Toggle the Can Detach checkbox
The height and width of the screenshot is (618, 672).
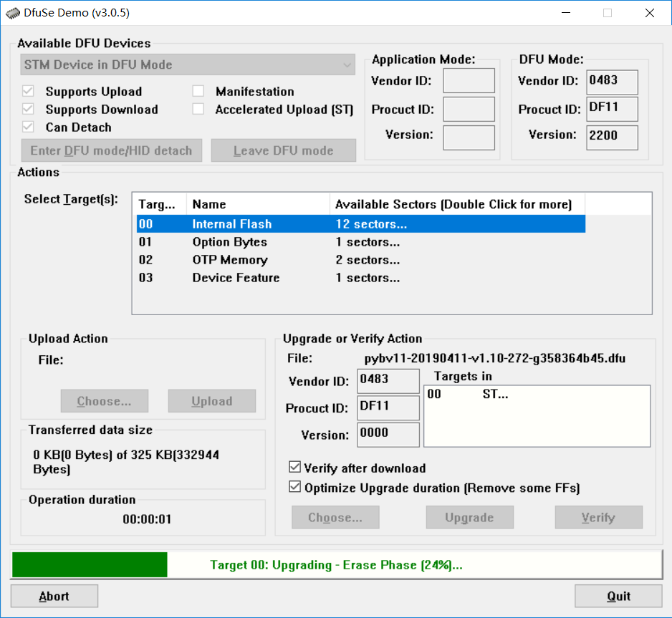point(28,127)
